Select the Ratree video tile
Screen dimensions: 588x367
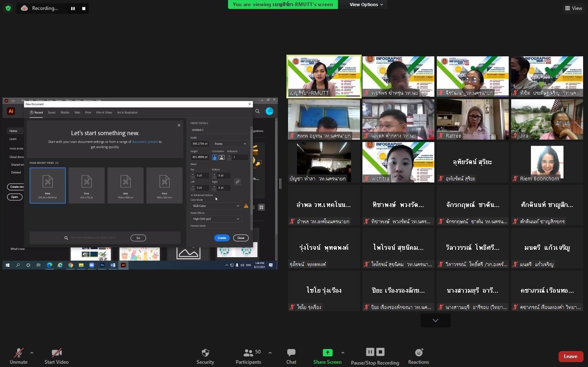[x=473, y=120]
